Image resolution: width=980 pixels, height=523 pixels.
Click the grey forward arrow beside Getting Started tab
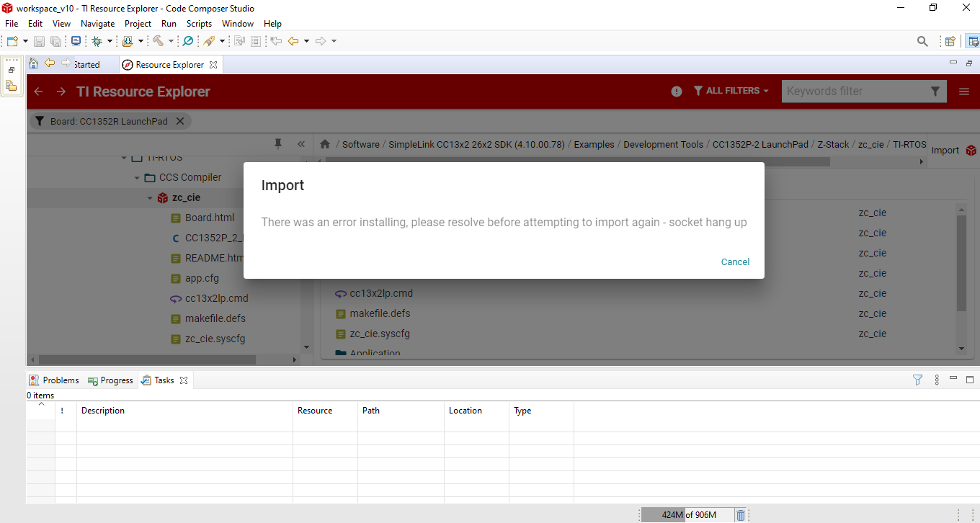66,63
